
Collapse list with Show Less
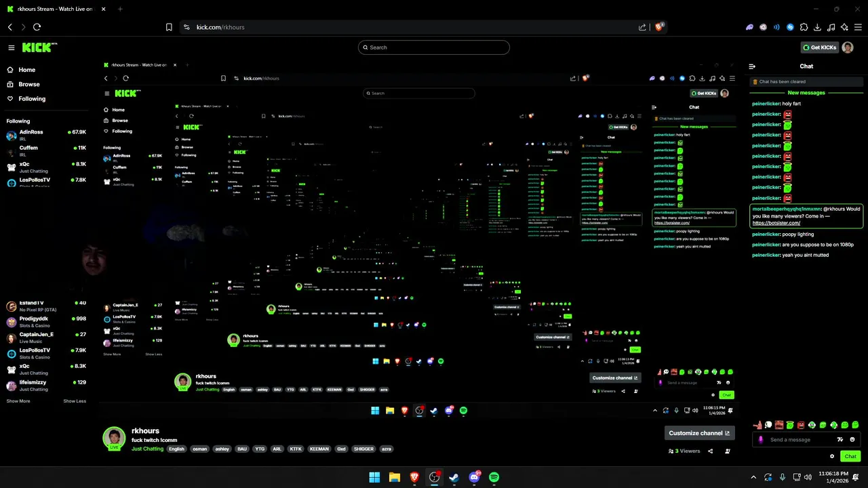[x=75, y=401]
